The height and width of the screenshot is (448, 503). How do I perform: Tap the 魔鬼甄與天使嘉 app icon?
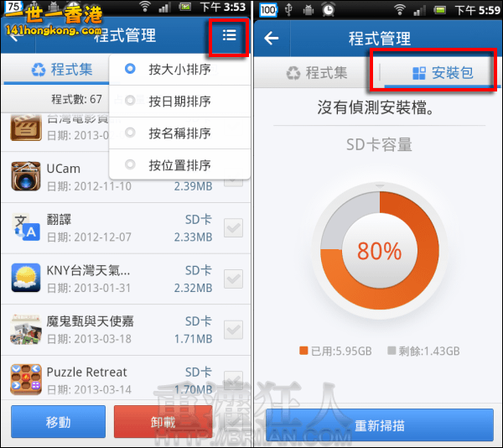(x=26, y=329)
